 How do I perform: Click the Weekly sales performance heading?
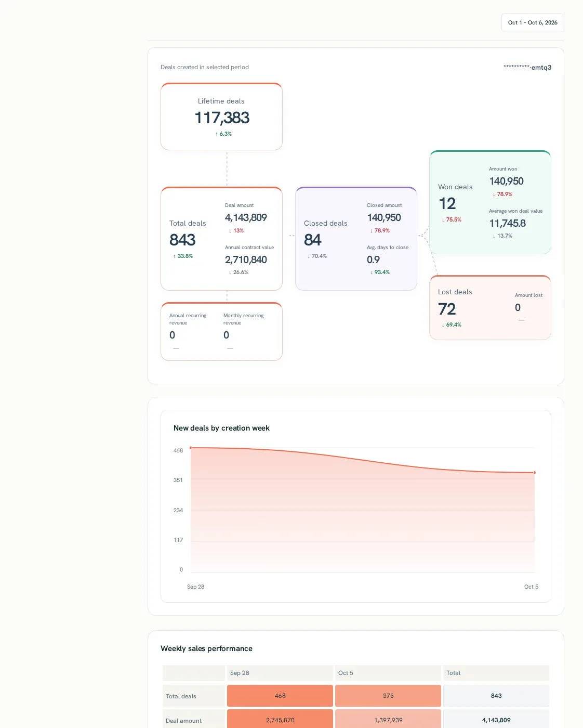[206, 648]
